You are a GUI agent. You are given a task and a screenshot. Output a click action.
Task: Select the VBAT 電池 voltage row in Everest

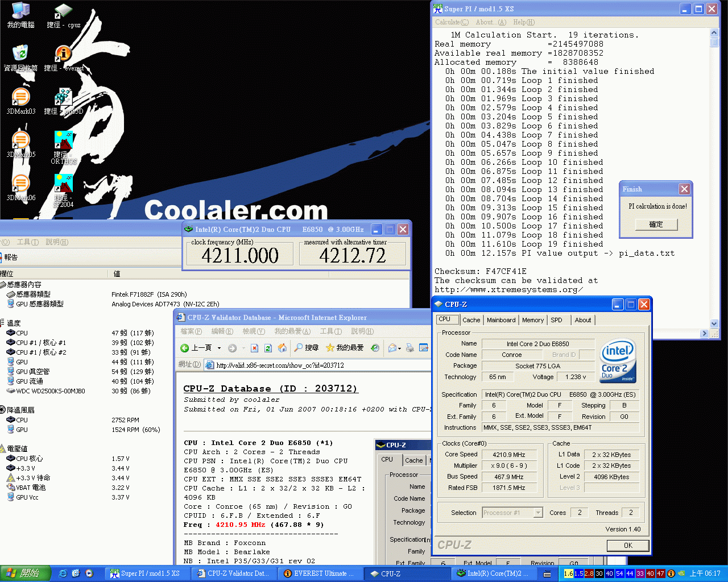tap(85, 488)
